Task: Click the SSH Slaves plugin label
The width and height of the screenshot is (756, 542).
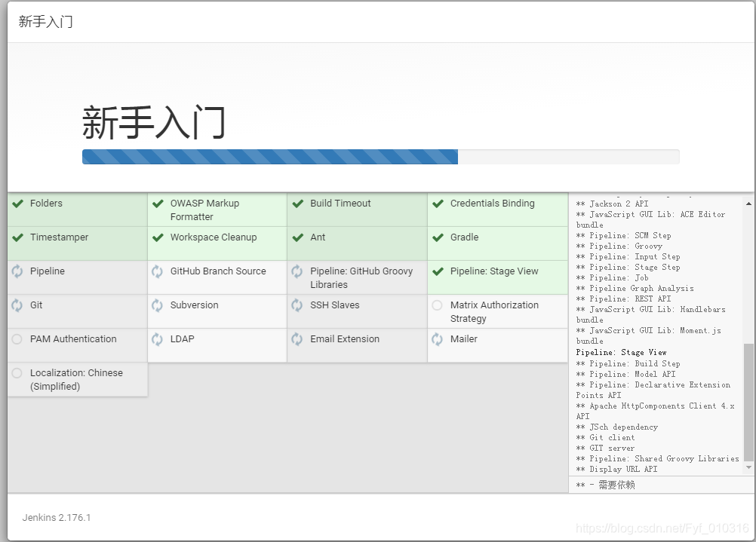Action: coord(334,305)
